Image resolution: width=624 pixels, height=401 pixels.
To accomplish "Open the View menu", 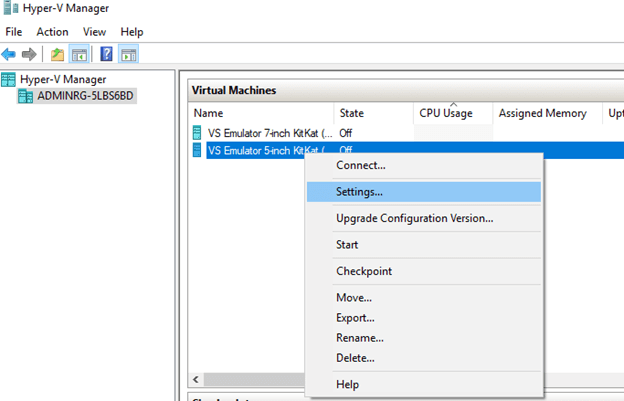I will (x=94, y=32).
